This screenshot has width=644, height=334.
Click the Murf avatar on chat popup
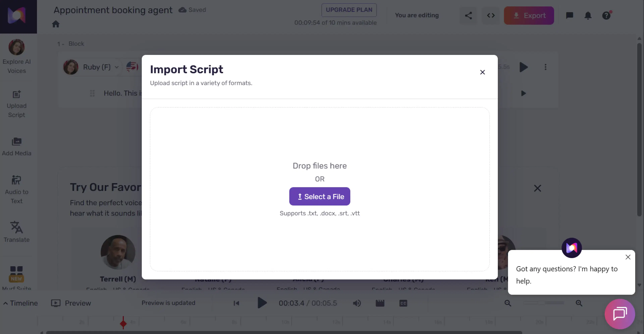tap(572, 248)
